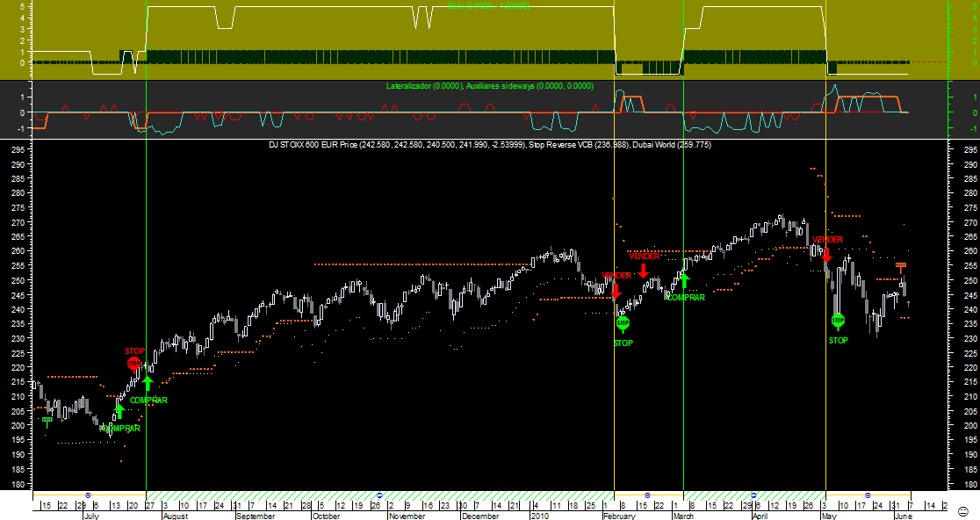This screenshot has width=980, height=520.
Task: Click the August month label on time axis
Action: 175,516
